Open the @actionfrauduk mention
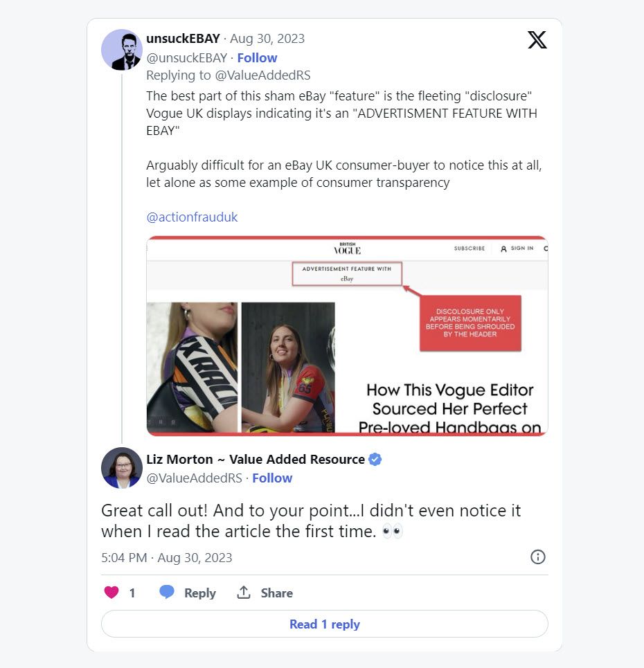The width and height of the screenshot is (644, 668). 192,217
